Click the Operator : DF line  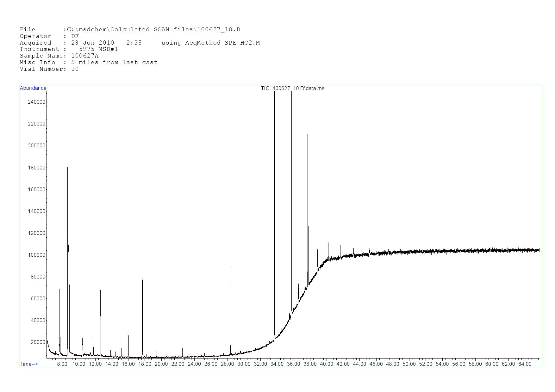[49, 36]
